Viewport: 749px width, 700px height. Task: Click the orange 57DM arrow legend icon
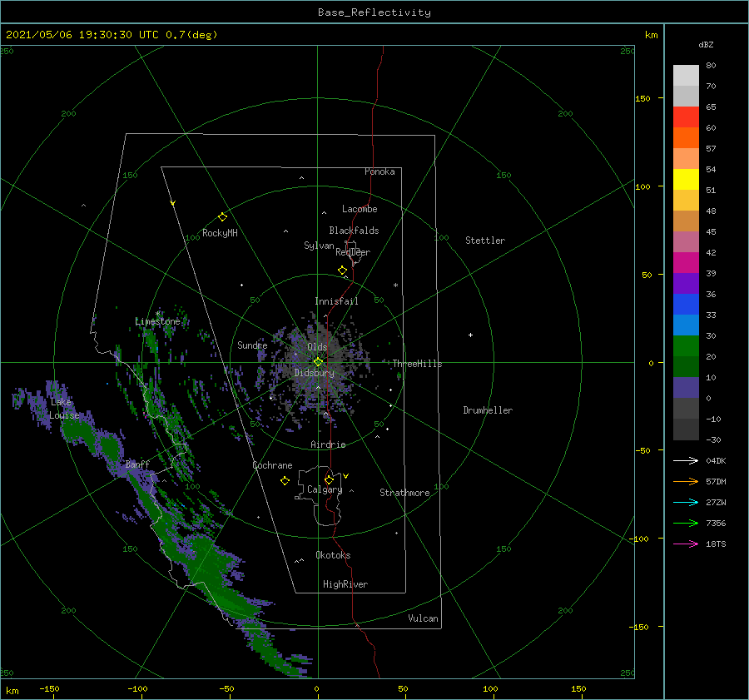[686, 481]
